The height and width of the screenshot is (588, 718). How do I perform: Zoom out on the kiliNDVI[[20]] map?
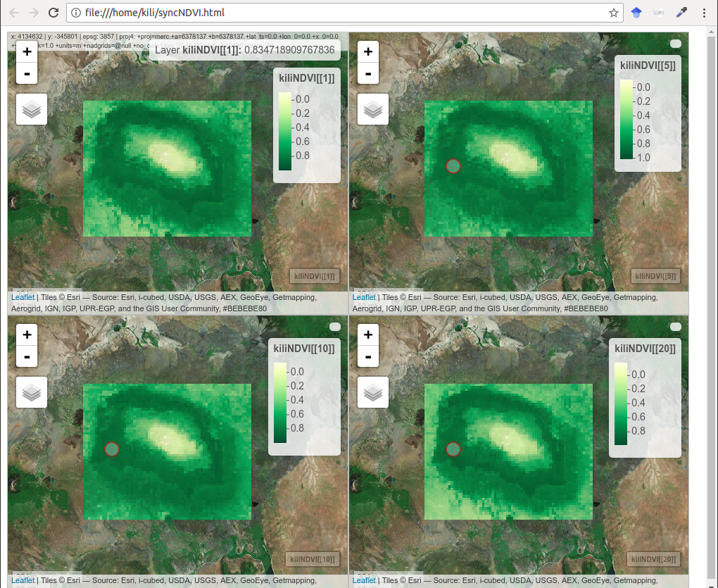coord(368,356)
